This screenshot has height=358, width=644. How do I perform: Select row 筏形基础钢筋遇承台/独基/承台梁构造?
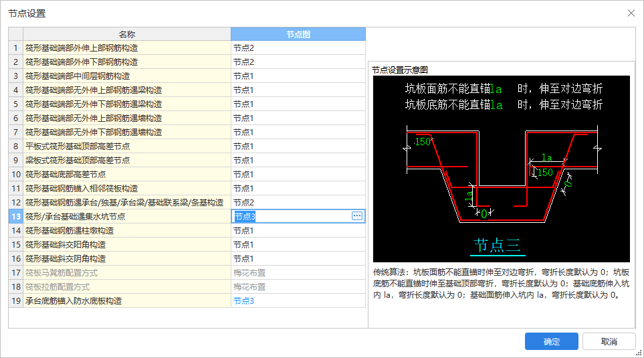click(x=127, y=203)
